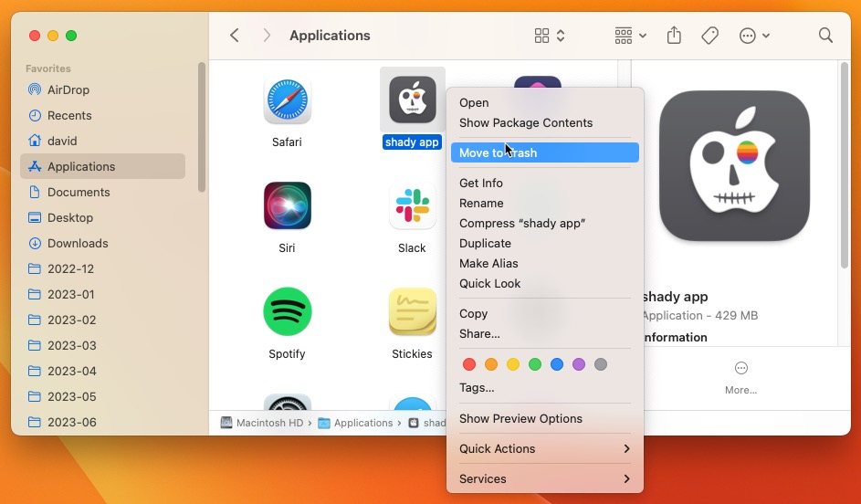Go forward with the right chevron

267,36
